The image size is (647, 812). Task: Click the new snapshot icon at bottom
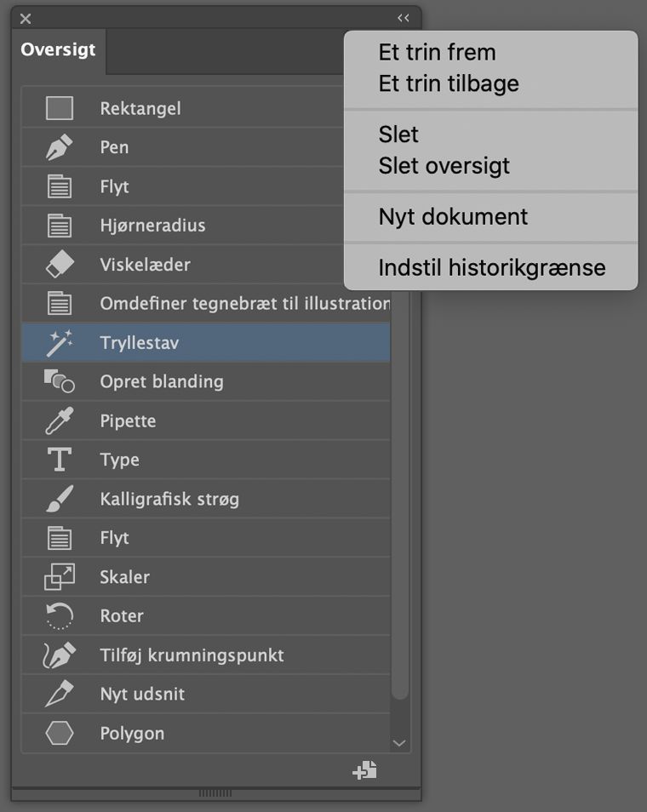[x=364, y=770]
